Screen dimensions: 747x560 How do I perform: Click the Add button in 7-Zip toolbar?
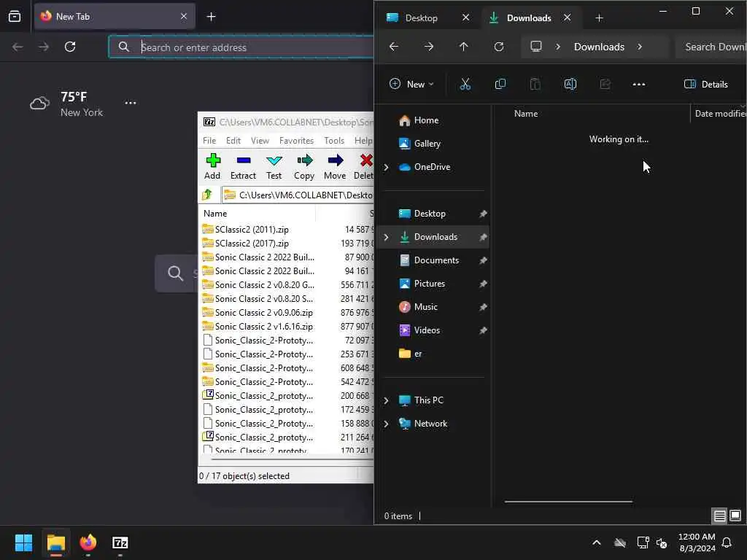pyautogui.click(x=212, y=166)
